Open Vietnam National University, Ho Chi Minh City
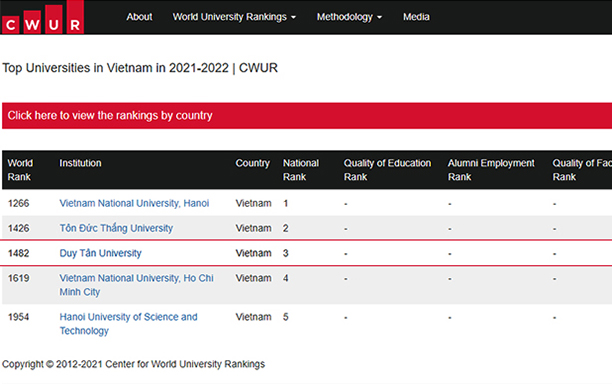Image resolution: width=612 pixels, height=384 pixels. pos(136,285)
